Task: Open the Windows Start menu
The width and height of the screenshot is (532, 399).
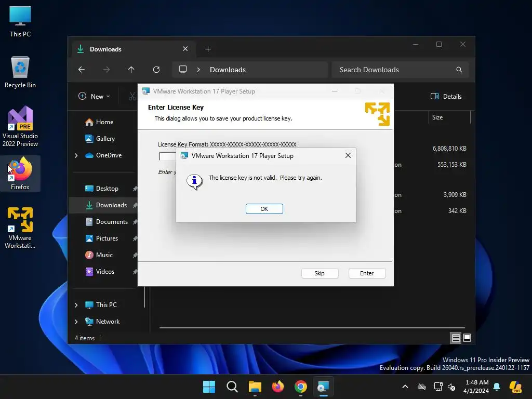Action: [x=209, y=387]
